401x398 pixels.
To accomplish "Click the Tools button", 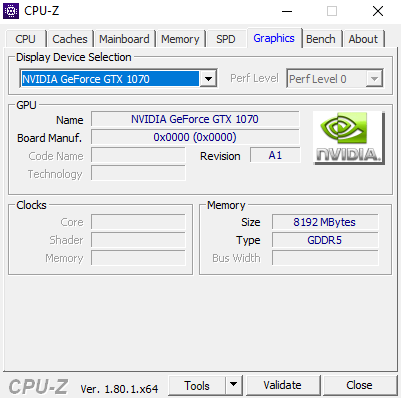I will [x=197, y=385].
